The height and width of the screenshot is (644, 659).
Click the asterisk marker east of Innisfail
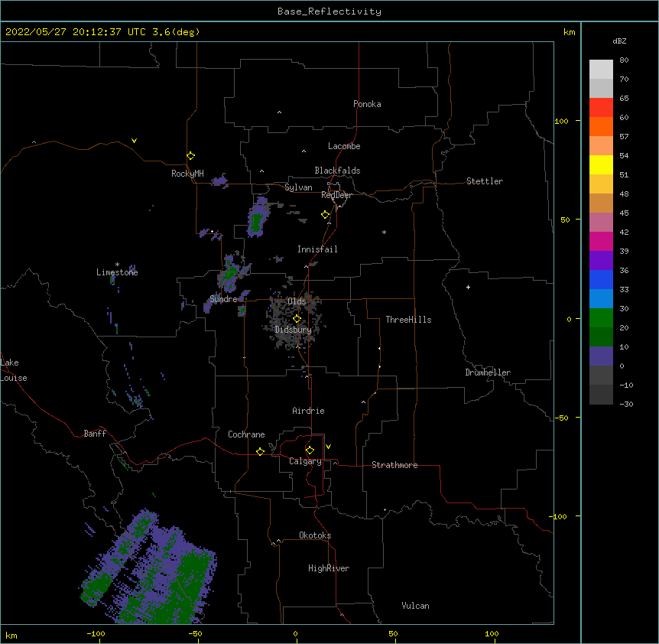click(x=384, y=232)
